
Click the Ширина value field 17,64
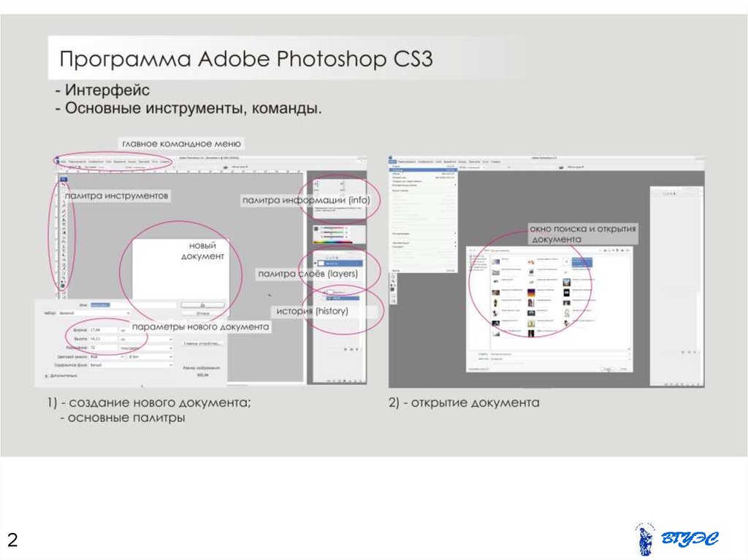tap(104, 329)
